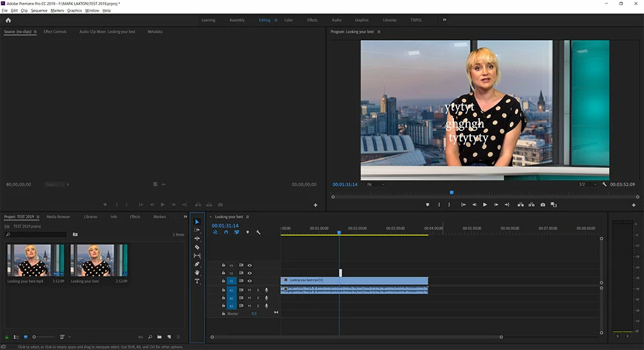Open timeline display settings wrench
The height and width of the screenshot is (350, 644).
258,232
